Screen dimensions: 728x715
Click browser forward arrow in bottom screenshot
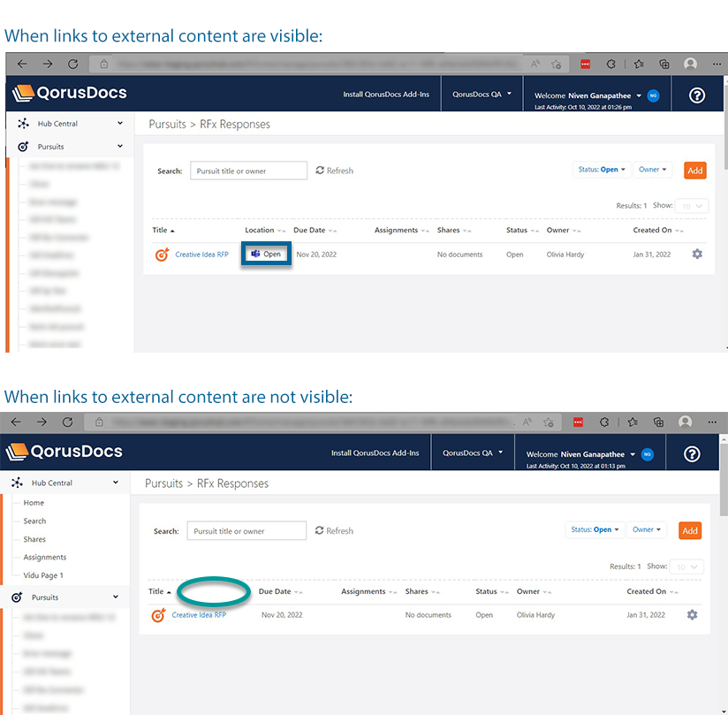point(42,422)
